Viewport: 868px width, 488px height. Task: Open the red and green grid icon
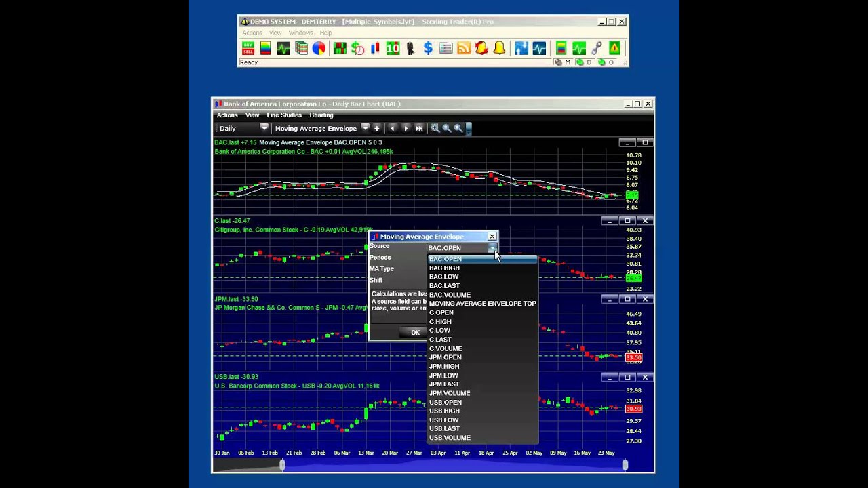click(340, 48)
